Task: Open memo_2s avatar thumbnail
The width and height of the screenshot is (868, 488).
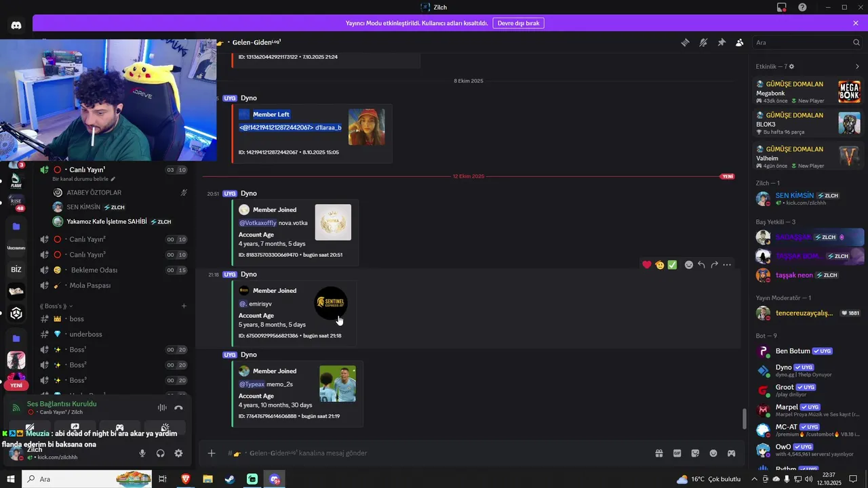Action: pos(338,384)
